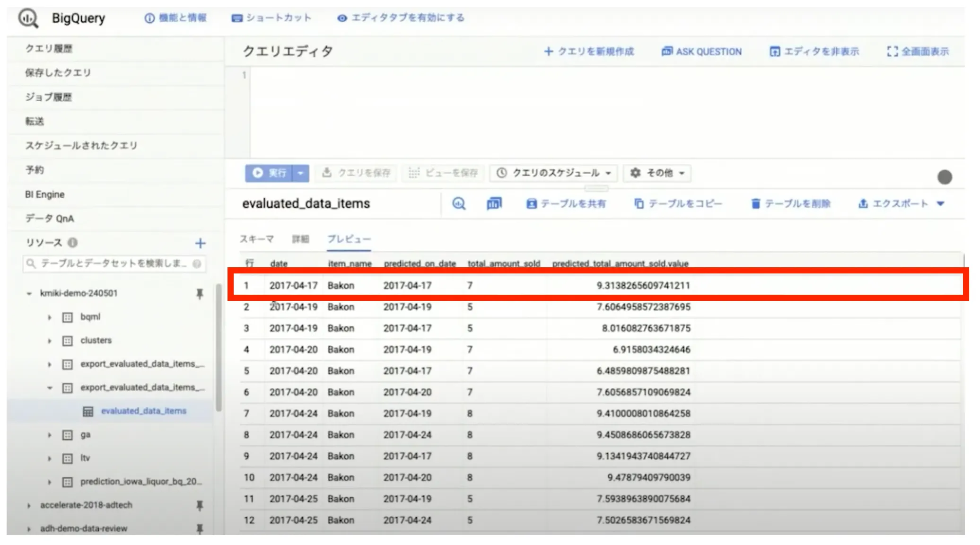
Task: Click テーブルをコピー button
Action: pos(678,204)
